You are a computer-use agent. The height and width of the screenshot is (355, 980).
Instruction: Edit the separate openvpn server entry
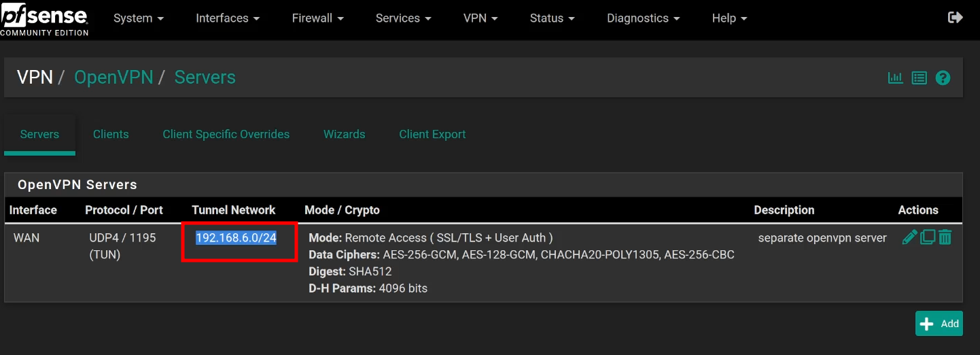909,237
